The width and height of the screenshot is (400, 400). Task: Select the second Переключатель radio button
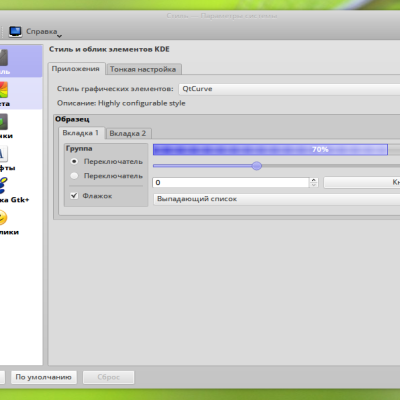[x=74, y=176]
